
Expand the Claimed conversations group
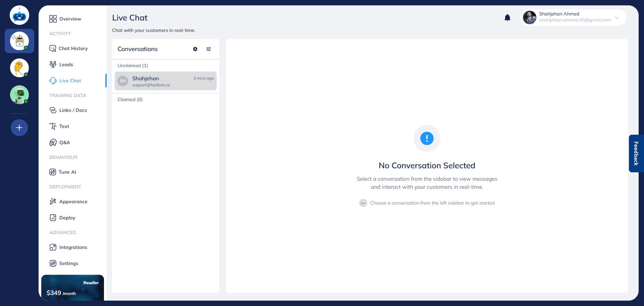(x=130, y=99)
